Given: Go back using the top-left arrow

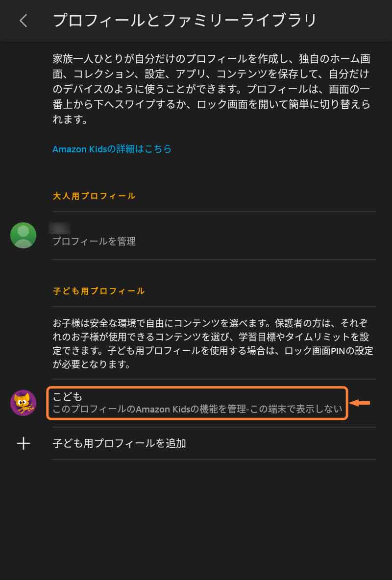Looking at the screenshot, I should click(24, 21).
